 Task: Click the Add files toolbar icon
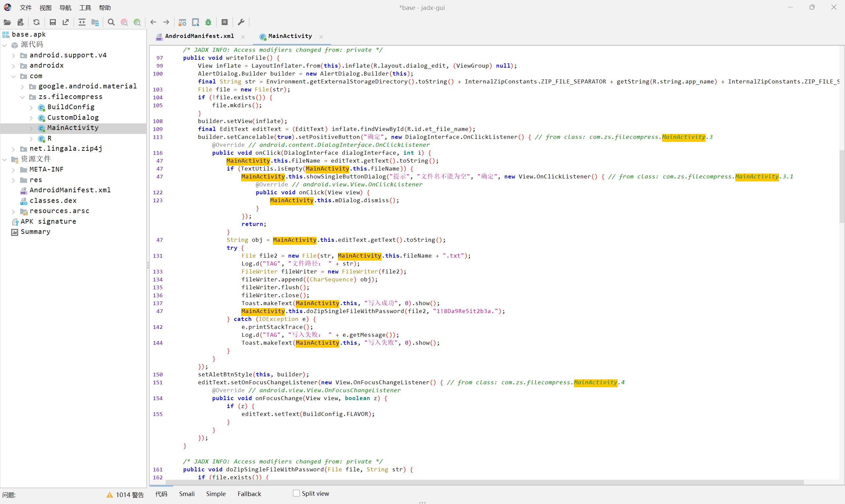point(21,22)
